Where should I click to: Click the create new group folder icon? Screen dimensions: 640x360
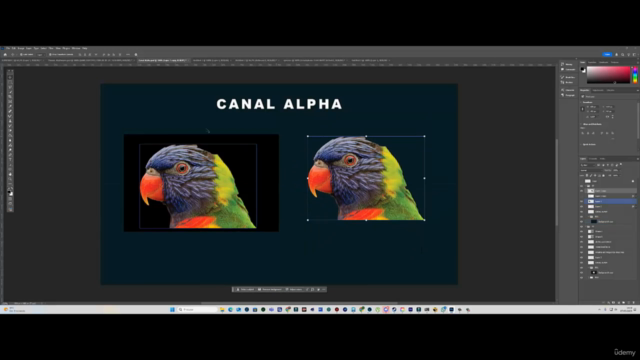pyautogui.click(x=624, y=302)
